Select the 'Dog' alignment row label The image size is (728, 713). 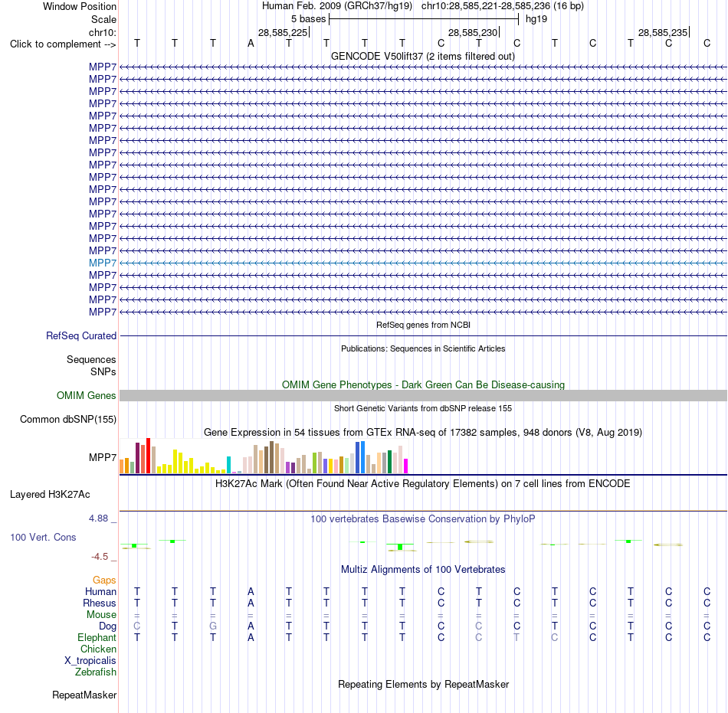pos(107,626)
